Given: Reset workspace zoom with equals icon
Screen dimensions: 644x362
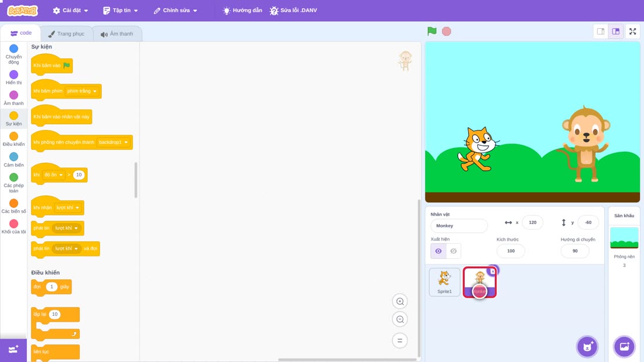Looking at the screenshot, I should point(400,340).
